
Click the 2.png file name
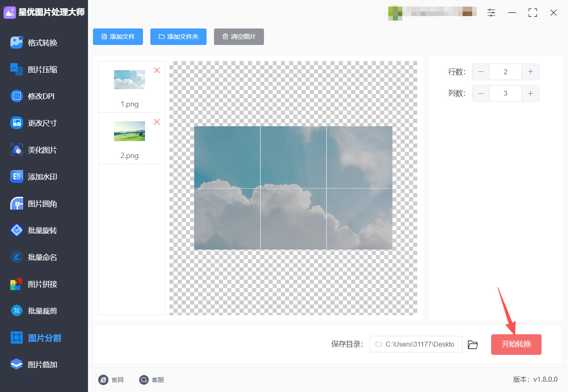point(130,156)
